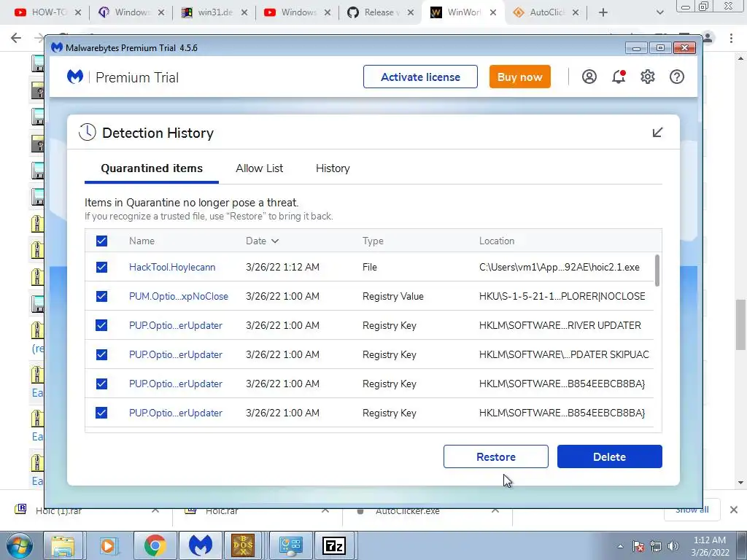
Task: Open 7-Zip from the taskbar
Action: 333,545
